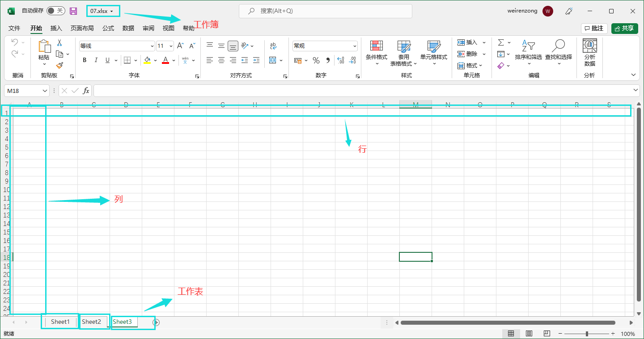
Task: Toggle the 自动保存 AutoSave switch
Action: tap(56, 11)
